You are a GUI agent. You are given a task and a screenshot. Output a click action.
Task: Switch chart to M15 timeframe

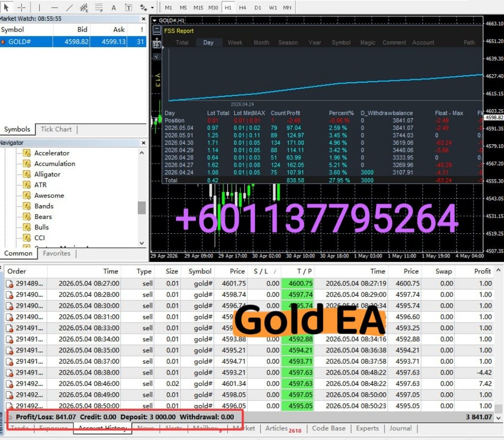pos(198,7)
